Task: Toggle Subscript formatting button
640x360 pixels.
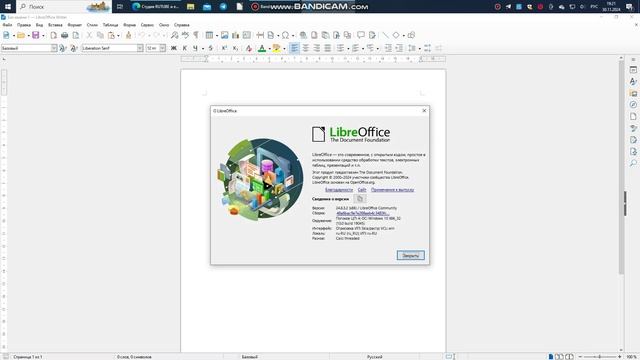Action: (x=235, y=48)
